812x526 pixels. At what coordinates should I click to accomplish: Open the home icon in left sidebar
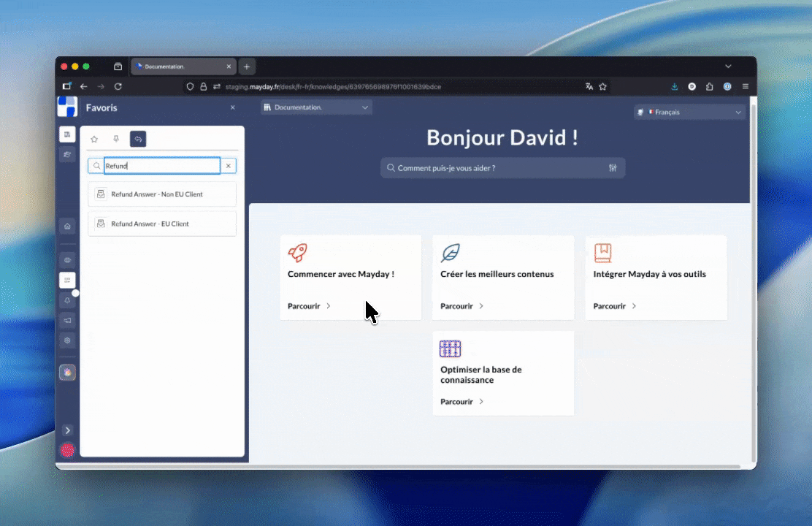click(67, 226)
